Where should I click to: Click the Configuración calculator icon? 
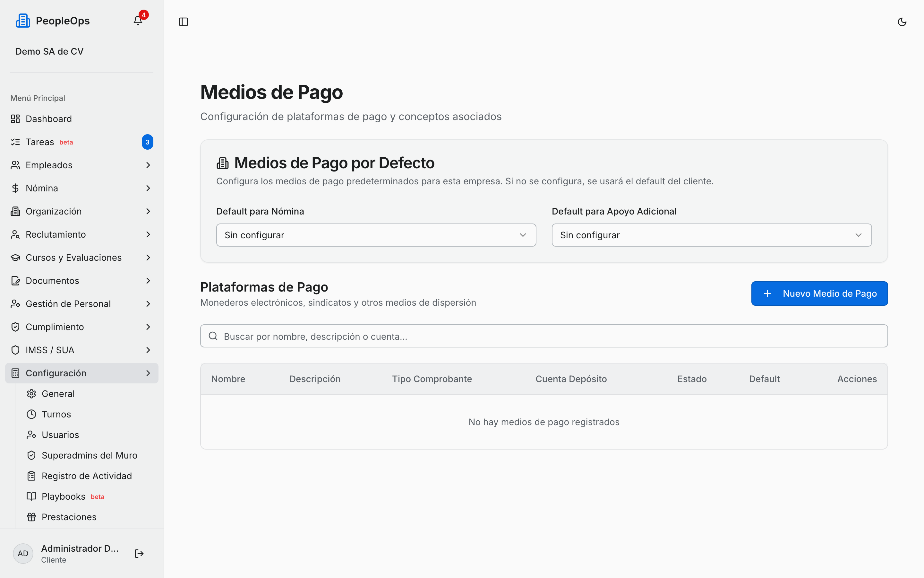(x=15, y=373)
